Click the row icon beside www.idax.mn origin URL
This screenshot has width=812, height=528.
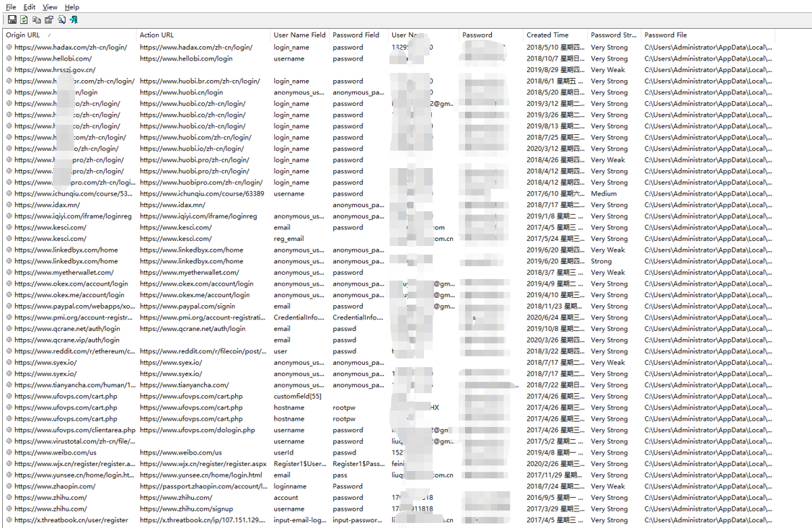(9, 205)
